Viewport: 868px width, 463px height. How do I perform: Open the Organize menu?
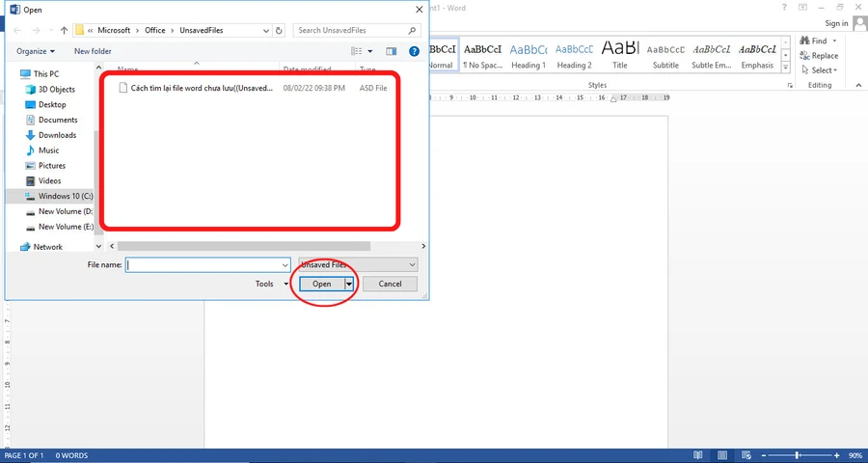tap(36, 51)
